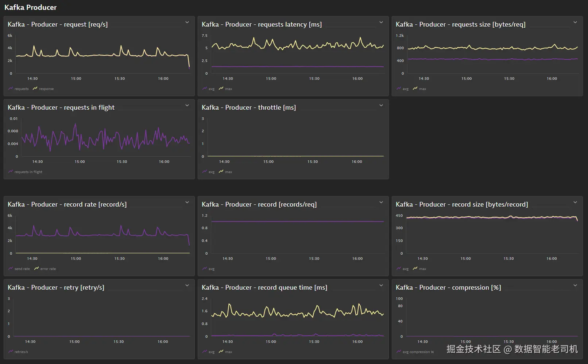Click the yellow line in requests size chart
The image size is (588, 364).
492,48
